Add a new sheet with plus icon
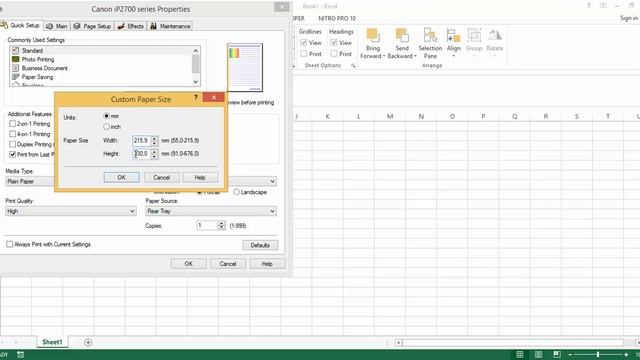 (x=88, y=342)
